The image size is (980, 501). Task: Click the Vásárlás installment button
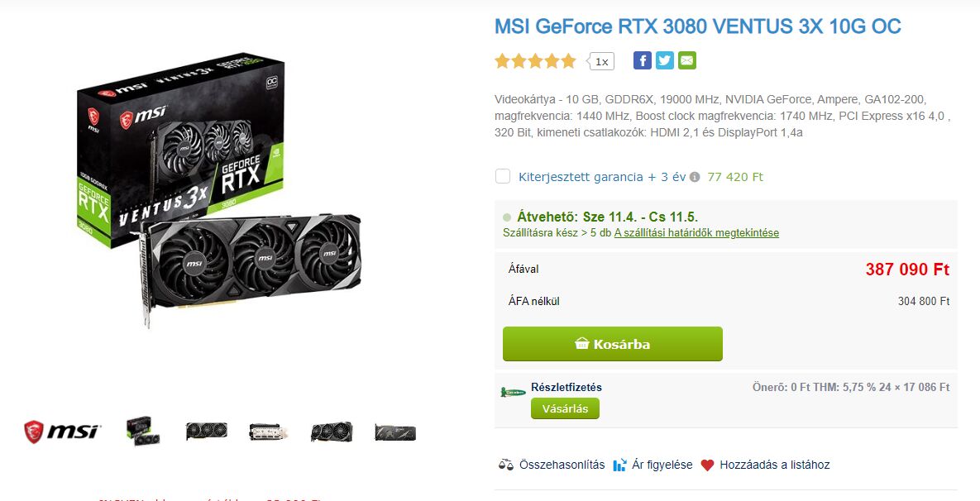(x=565, y=408)
